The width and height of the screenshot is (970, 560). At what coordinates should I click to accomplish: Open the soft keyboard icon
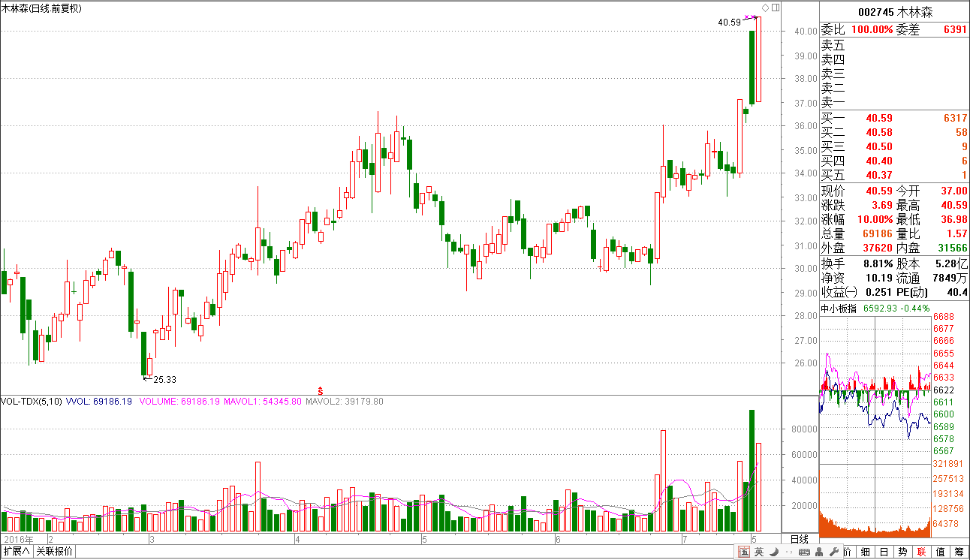pyautogui.click(x=804, y=552)
